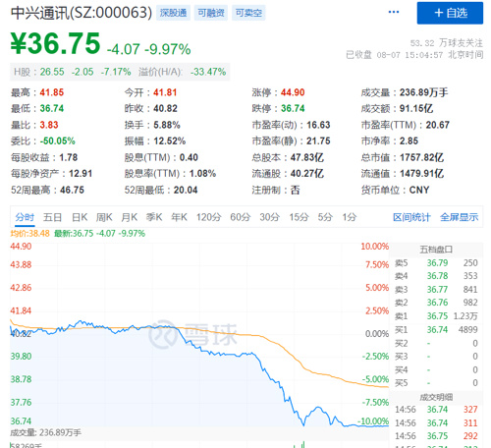Click the 可卖空 tag
The image size is (491, 448).
(x=248, y=13)
